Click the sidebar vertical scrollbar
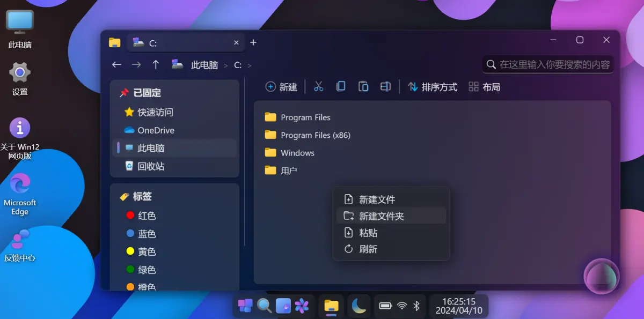 click(244, 161)
